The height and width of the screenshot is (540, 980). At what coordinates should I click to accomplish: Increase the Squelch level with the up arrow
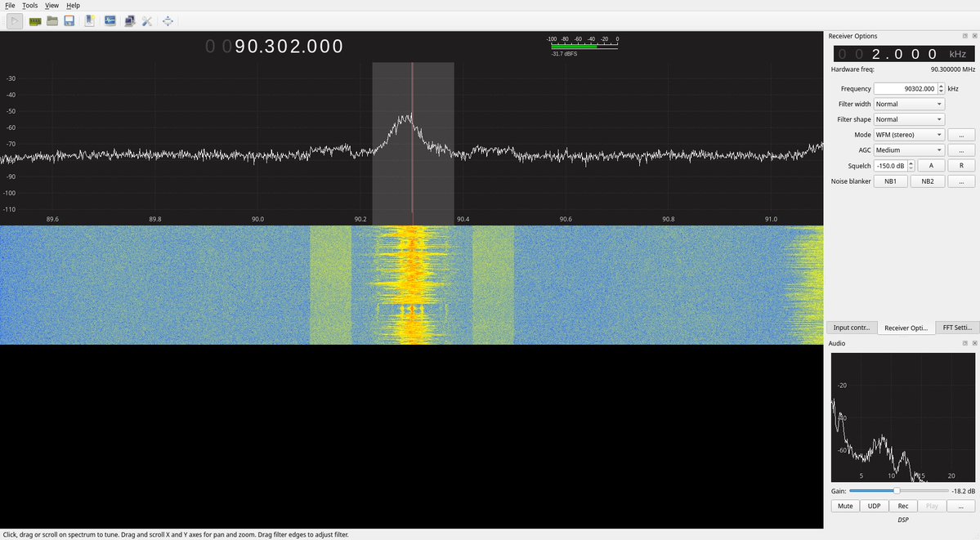[911, 163]
